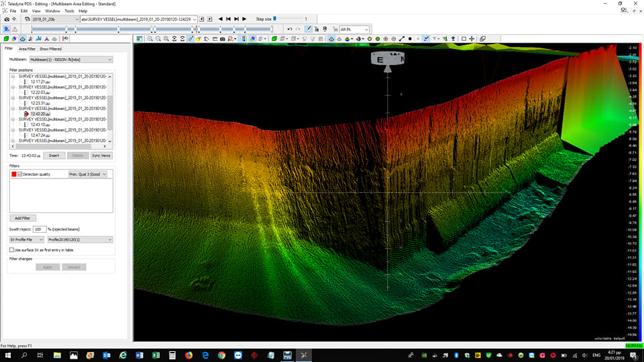Switch to the Show Filtered tab

[x=50, y=49]
